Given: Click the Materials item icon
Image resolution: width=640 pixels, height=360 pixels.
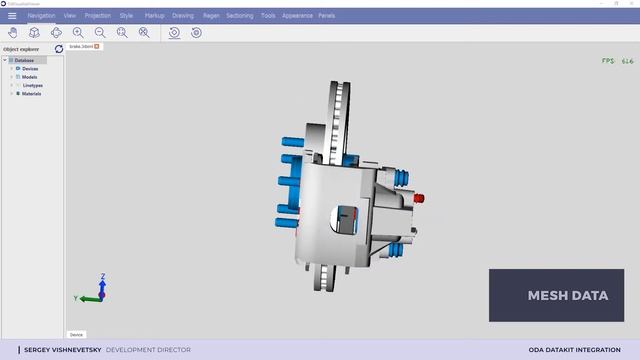Looking at the screenshot, I should [18, 93].
